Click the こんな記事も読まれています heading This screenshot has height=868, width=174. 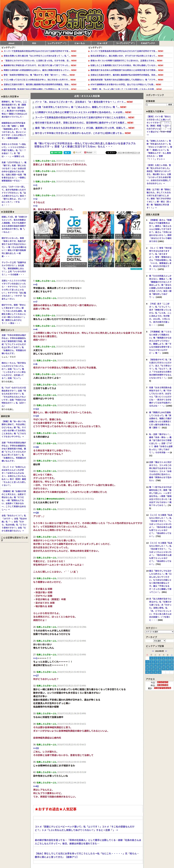[x=14, y=539]
